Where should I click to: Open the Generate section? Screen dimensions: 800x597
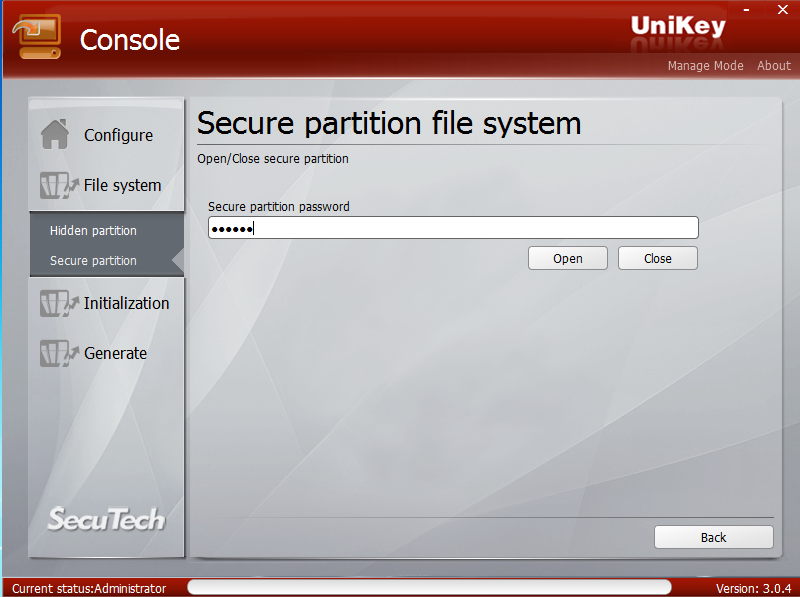pos(115,353)
